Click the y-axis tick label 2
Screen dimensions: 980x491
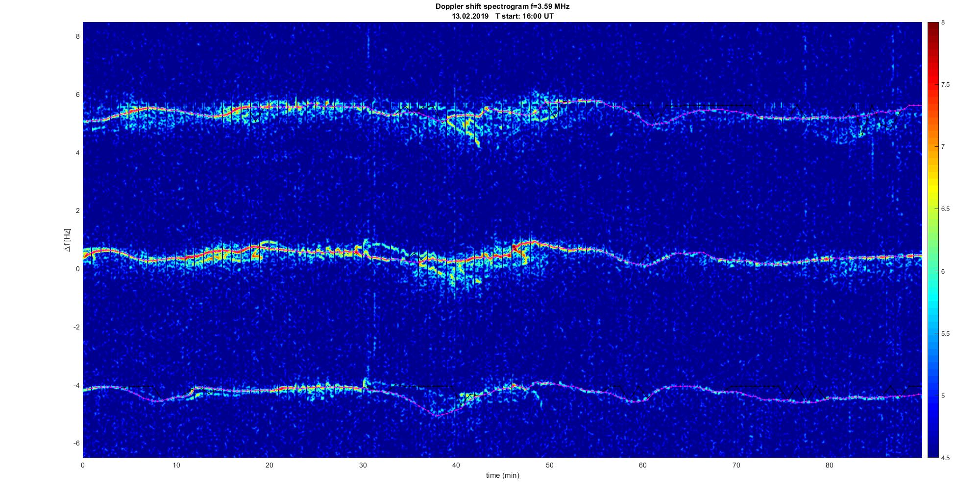[77, 210]
